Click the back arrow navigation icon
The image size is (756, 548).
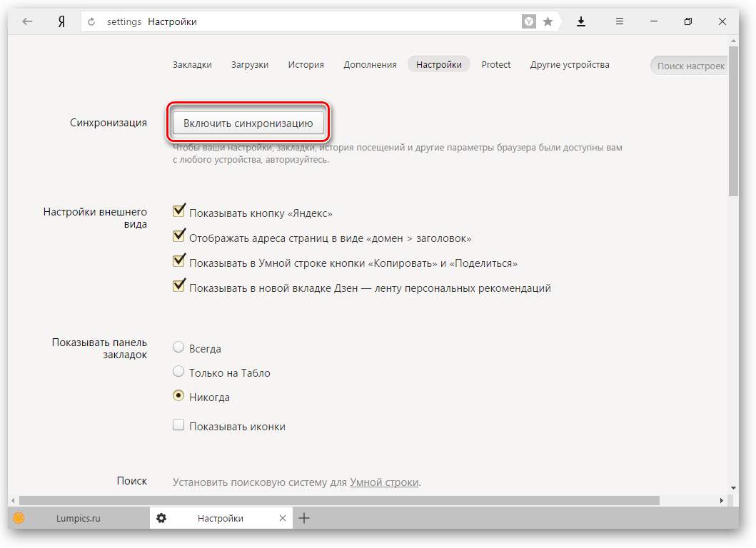(x=27, y=21)
